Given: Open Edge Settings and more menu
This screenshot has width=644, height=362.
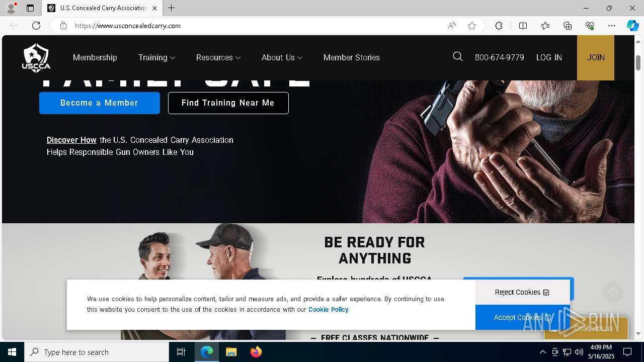Looking at the screenshot, I should click(x=612, y=26).
